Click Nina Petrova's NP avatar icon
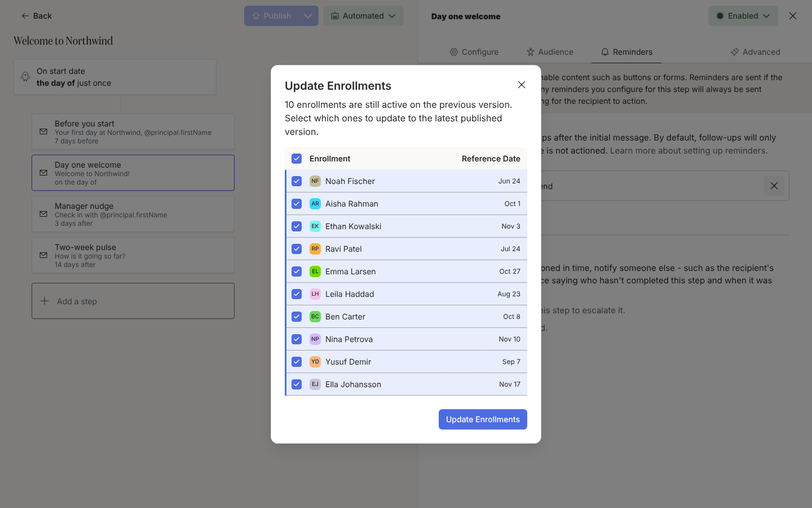Viewport: 812px width, 508px height. coord(315,339)
